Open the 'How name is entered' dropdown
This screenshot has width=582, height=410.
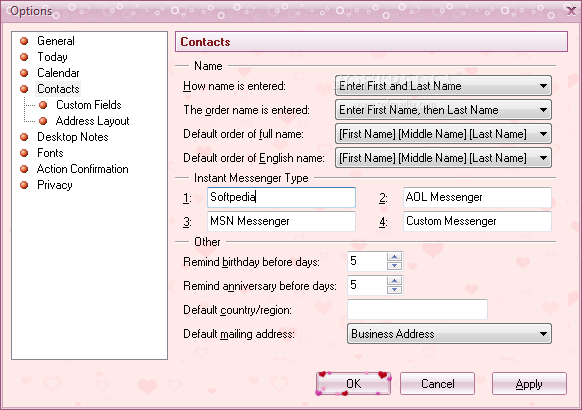(x=443, y=86)
